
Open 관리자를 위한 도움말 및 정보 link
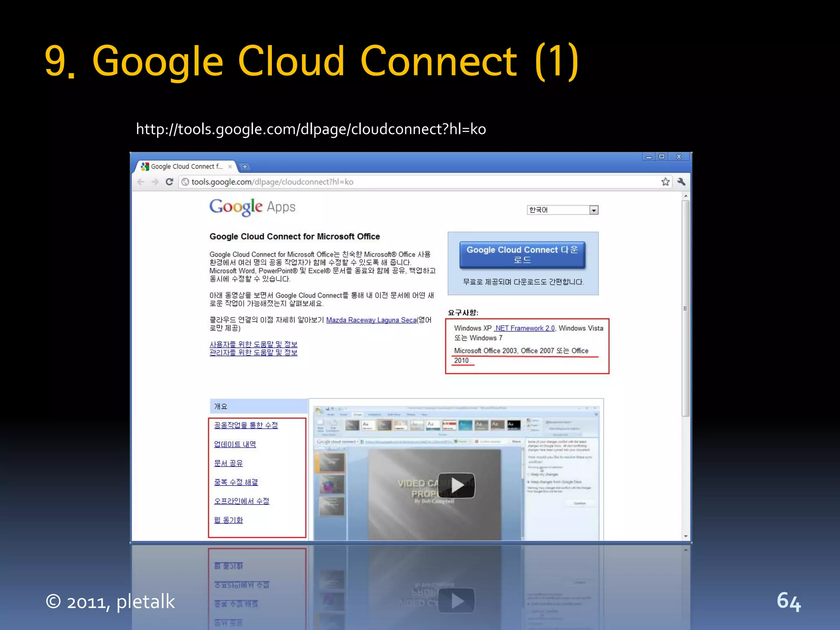253,353
